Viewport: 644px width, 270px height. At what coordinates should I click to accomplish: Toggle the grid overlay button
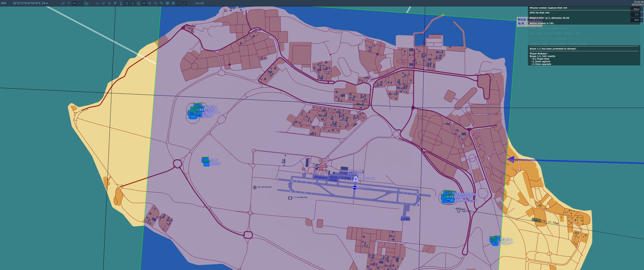coord(179,3)
